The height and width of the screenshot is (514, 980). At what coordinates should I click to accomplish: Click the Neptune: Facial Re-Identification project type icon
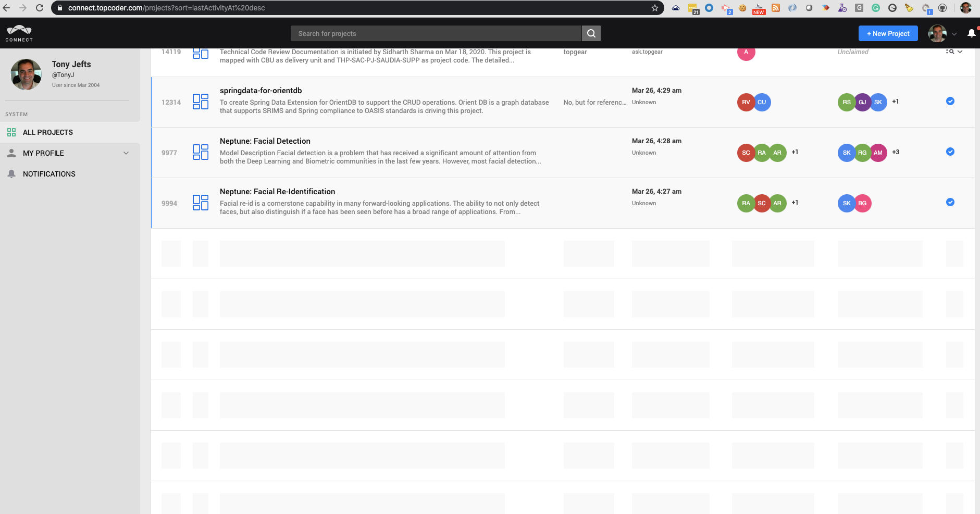(201, 203)
